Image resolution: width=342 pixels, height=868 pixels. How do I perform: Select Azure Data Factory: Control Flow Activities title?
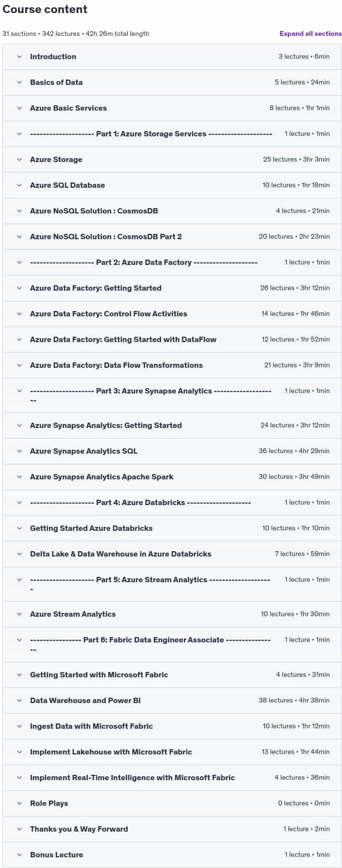pos(109,314)
